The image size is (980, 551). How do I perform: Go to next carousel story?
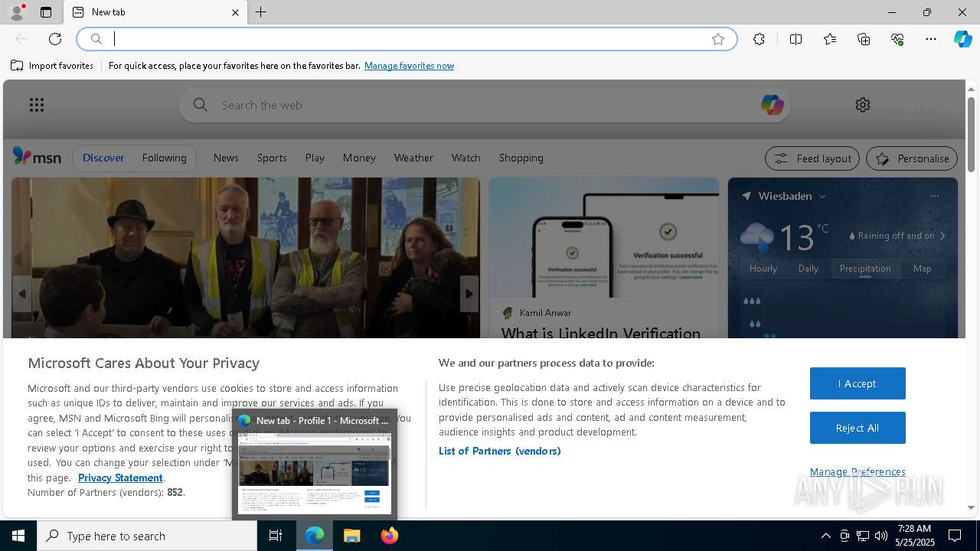coord(469,294)
